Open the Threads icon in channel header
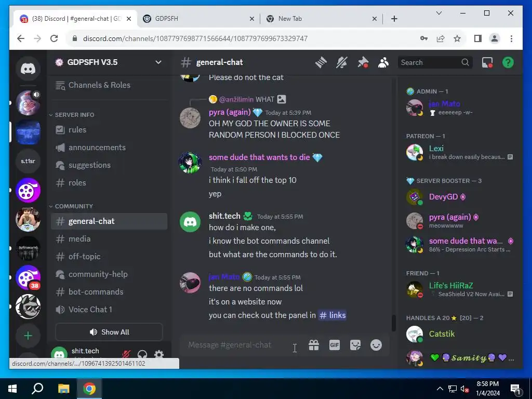The height and width of the screenshot is (399, 532). click(x=321, y=62)
